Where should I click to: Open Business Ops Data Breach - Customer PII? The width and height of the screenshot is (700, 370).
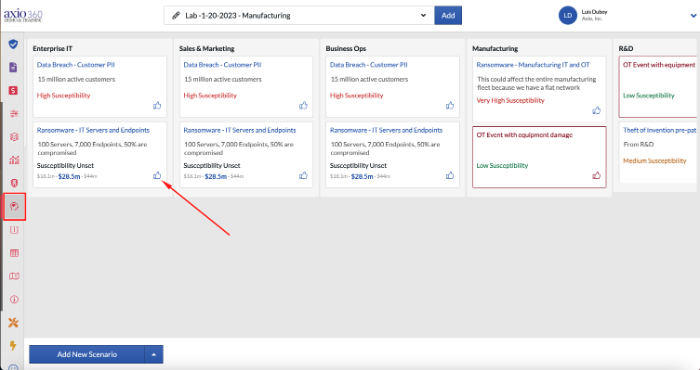pyautogui.click(x=369, y=65)
